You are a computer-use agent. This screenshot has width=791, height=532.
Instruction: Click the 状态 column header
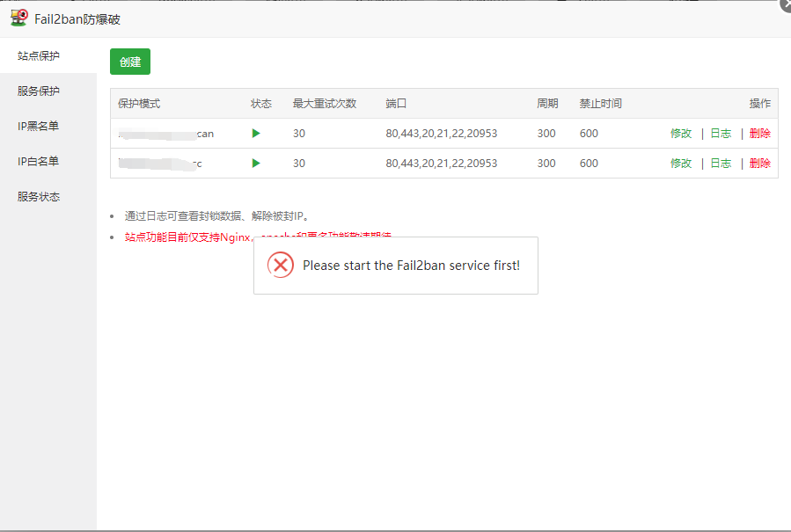tap(261, 104)
